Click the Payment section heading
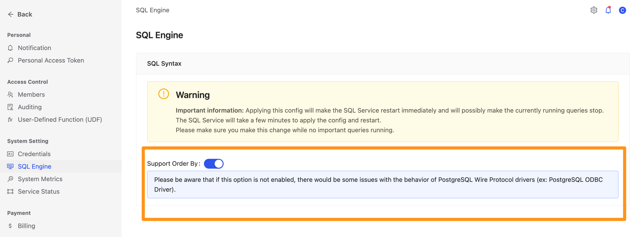The width and height of the screenshot is (644, 237). tap(19, 213)
